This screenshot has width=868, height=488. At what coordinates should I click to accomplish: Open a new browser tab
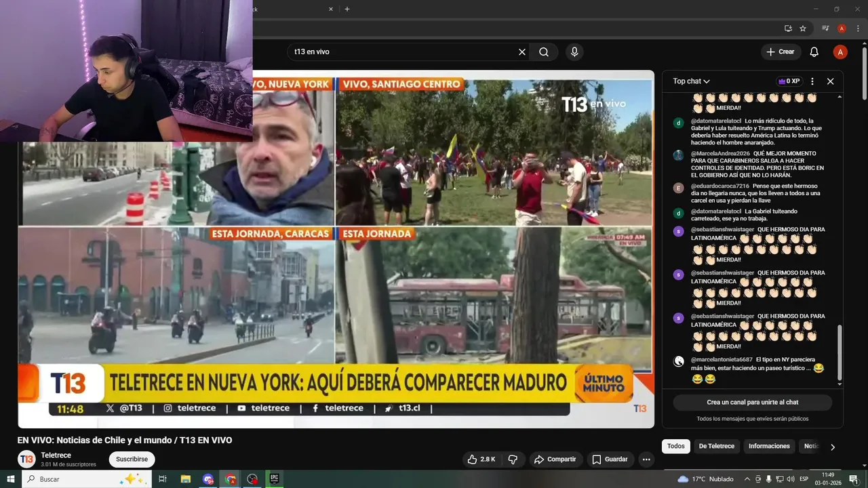[347, 9]
